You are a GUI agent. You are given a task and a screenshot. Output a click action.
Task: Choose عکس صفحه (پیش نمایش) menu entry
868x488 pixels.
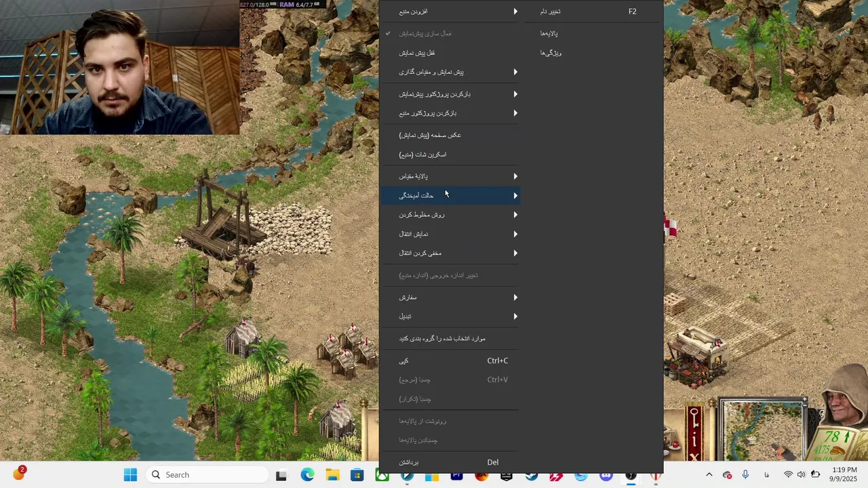tap(451, 135)
